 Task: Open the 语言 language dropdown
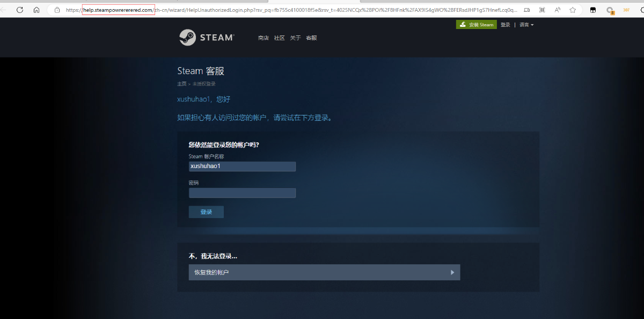coord(526,25)
